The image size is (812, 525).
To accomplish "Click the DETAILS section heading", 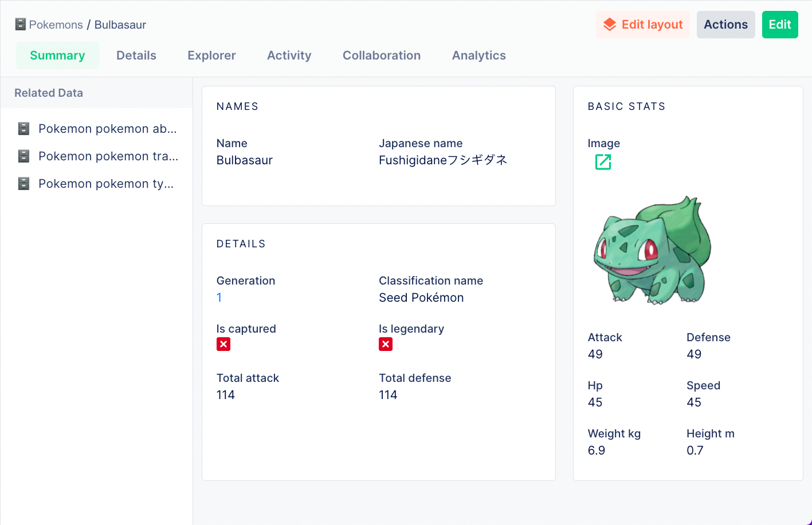I will tap(241, 244).
